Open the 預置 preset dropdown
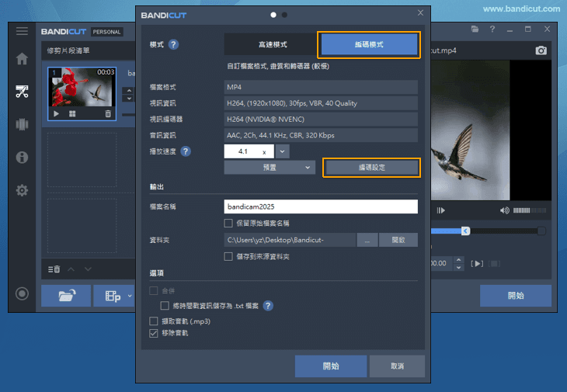This screenshot has width=567, height=392. coord(270,167)
